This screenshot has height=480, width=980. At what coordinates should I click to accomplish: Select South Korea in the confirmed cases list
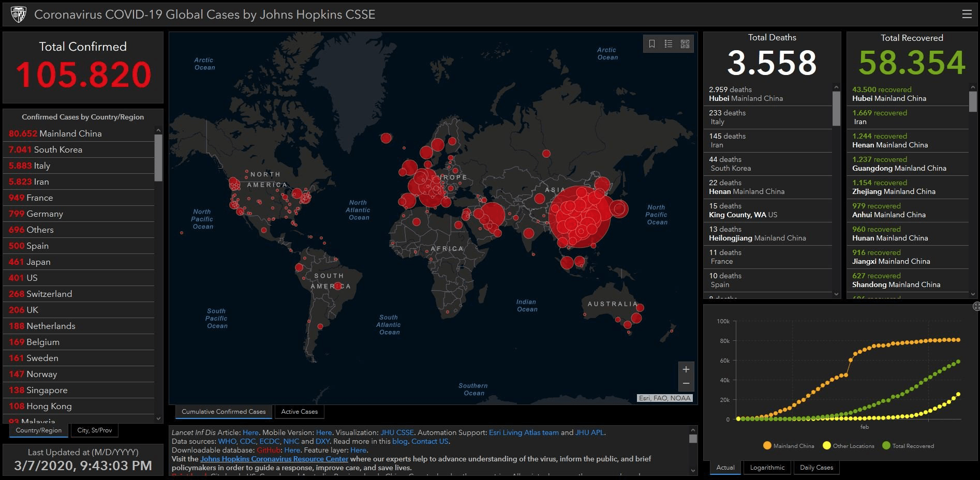point(79,149)
